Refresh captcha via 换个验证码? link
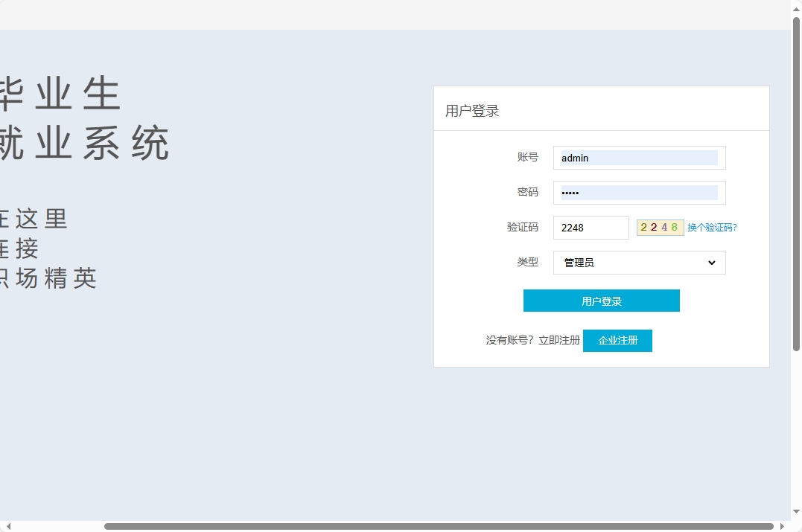This screenshot has width=802, height=532. point(711,227)
